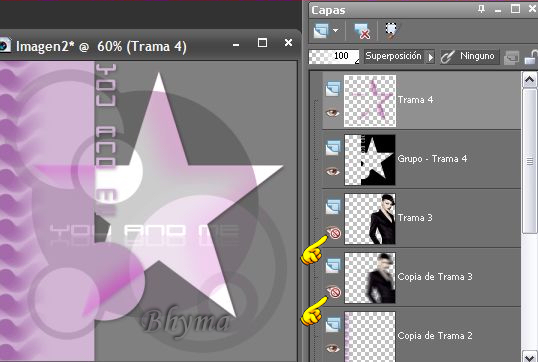Select the Copia de Trama 2 layer name
The height and width of the screenshot is (362, 538).
click(435, 336)
